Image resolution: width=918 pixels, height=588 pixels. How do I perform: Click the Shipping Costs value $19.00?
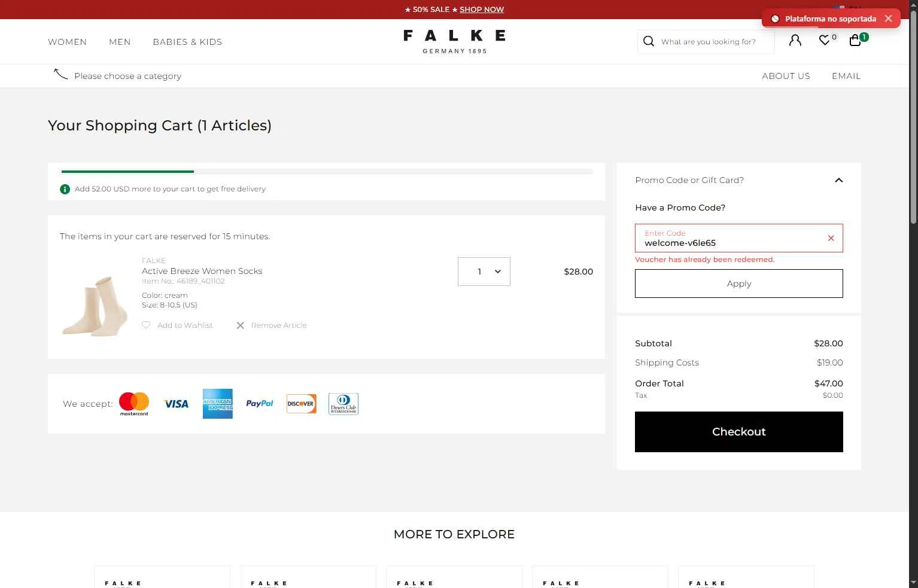click(830, 362)
